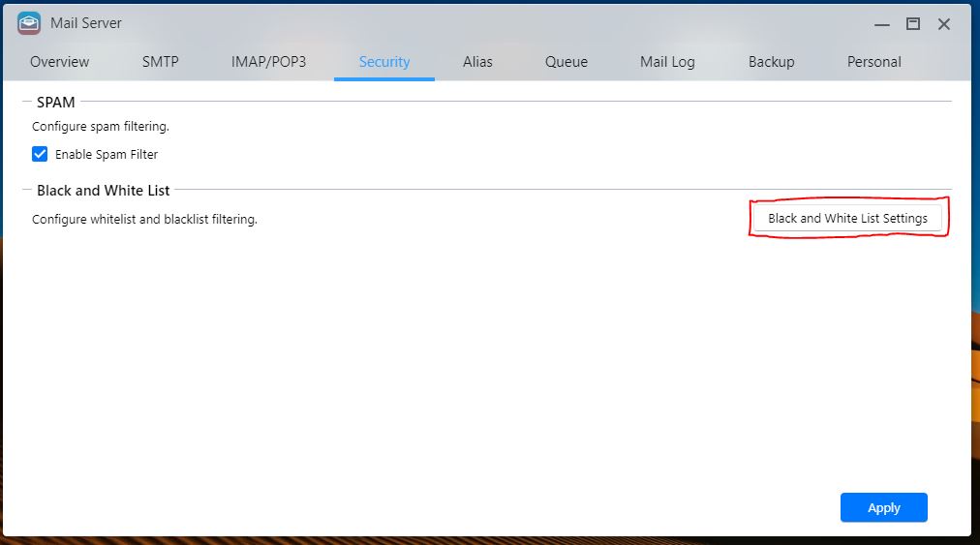
Task: Select the Security tab
Action: point(384,62)
